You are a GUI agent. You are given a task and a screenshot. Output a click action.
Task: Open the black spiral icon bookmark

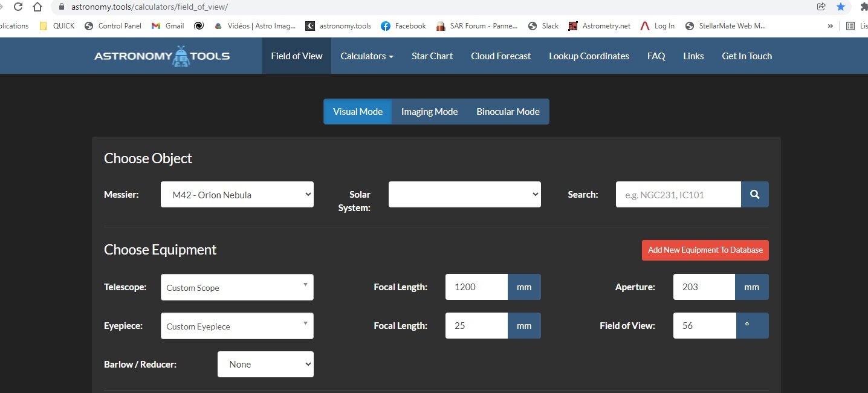point(198,26)
